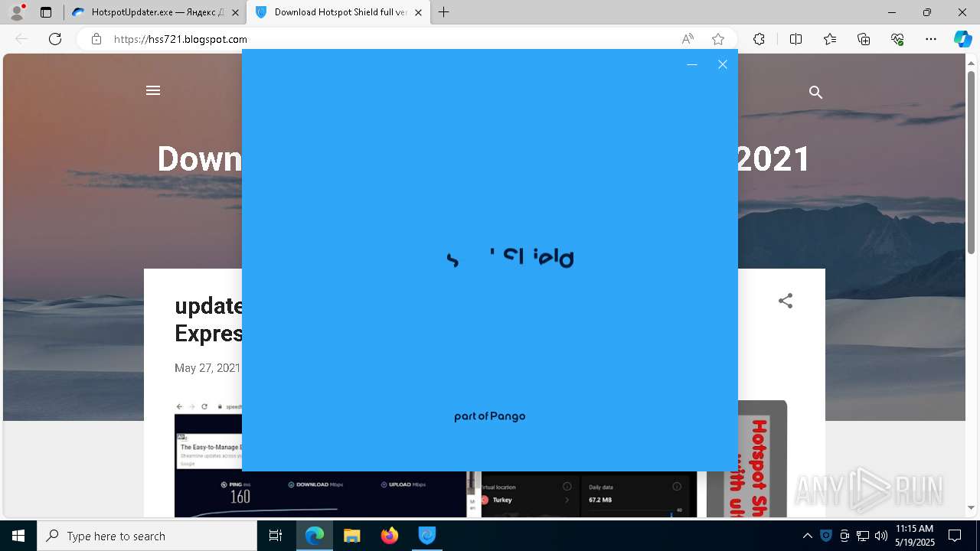This screenshot has width=980, height=551.
Task: Close the Hotspot Shield splash window
Action: pos(722,64)
